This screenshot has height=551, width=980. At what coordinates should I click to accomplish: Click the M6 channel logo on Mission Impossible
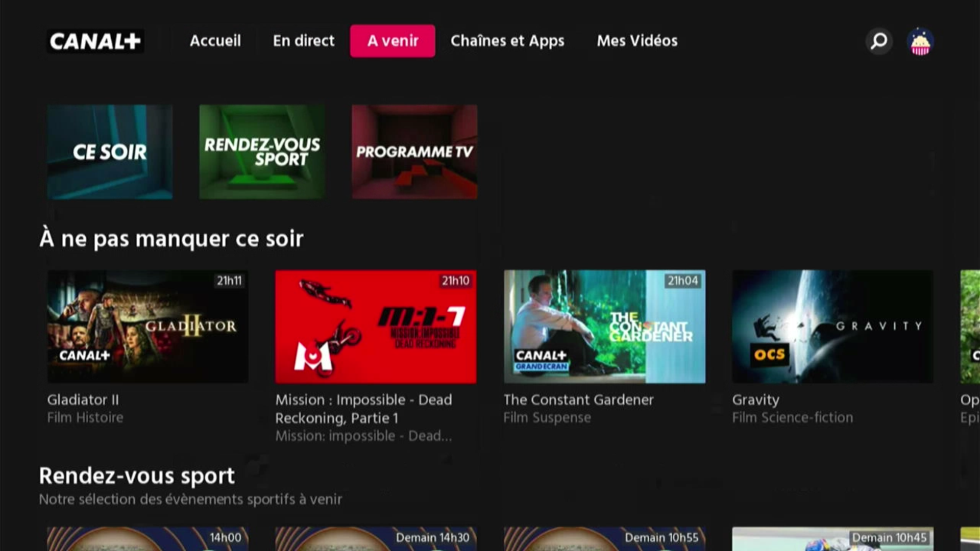click(x=313, y=356)
